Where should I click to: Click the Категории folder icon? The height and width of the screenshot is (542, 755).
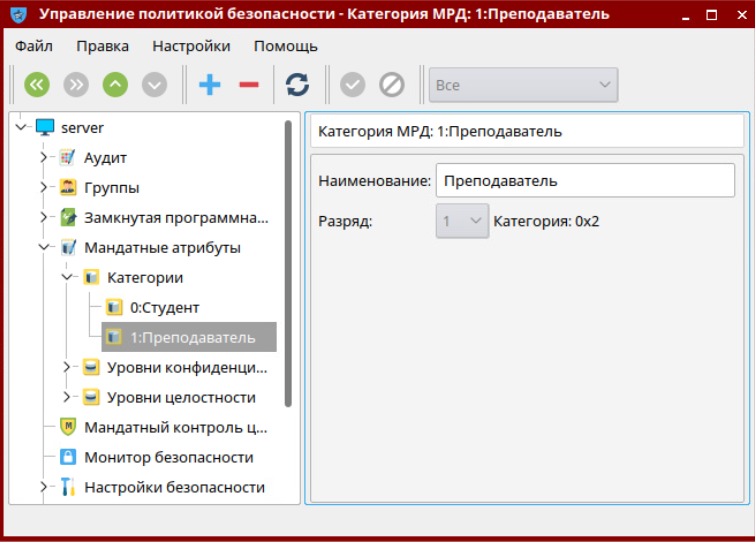pyautogui.click(x=91, y=277)
